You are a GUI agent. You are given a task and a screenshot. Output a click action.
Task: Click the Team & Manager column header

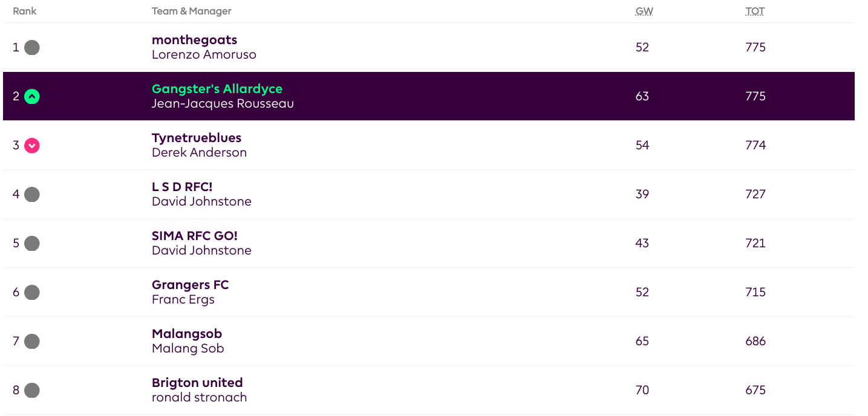click(192, 11)
